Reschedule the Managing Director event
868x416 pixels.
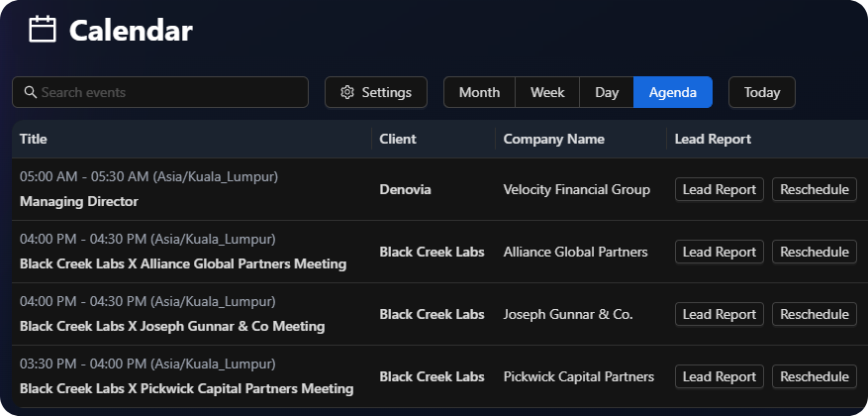[815, 189]
